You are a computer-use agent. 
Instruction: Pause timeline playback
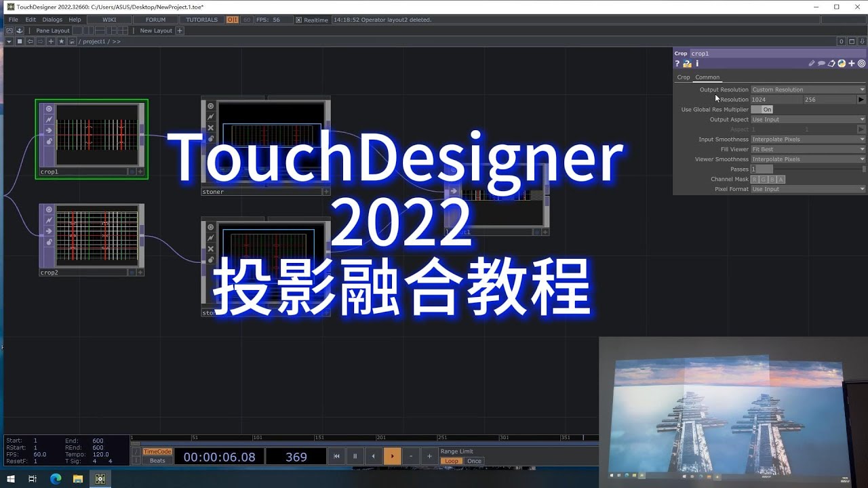click(x=355, y=457)
